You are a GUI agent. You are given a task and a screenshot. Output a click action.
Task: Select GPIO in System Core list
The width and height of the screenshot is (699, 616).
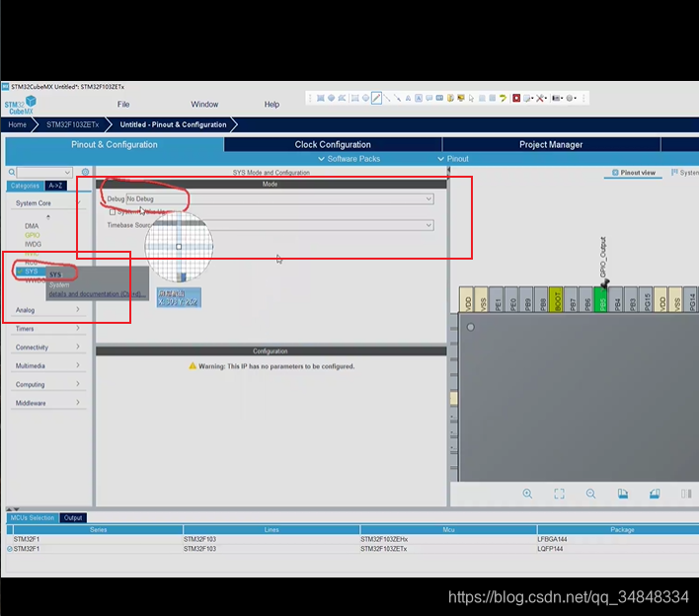pos(33,235)
